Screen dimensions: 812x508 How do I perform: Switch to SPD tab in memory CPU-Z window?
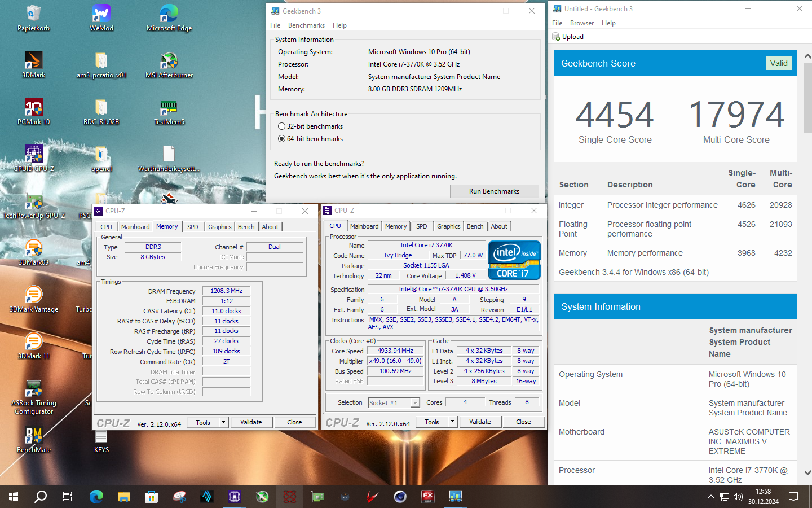click(x=192, y=227)
